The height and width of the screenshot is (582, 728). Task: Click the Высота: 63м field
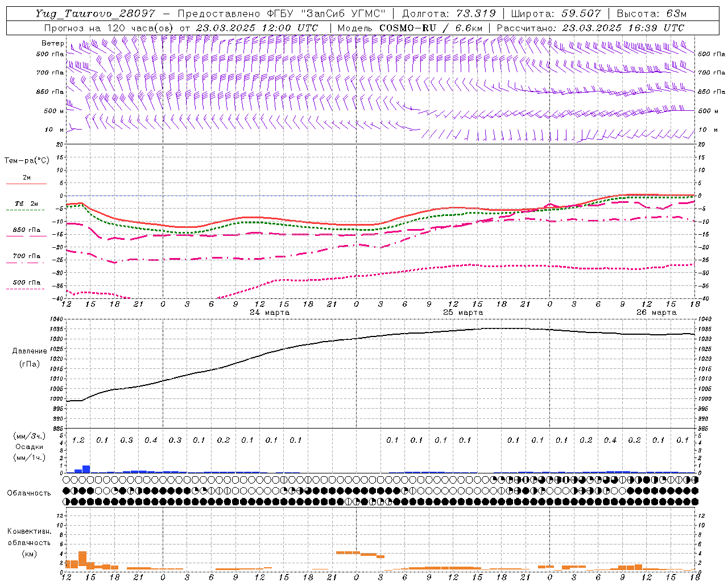coord(651,14)
